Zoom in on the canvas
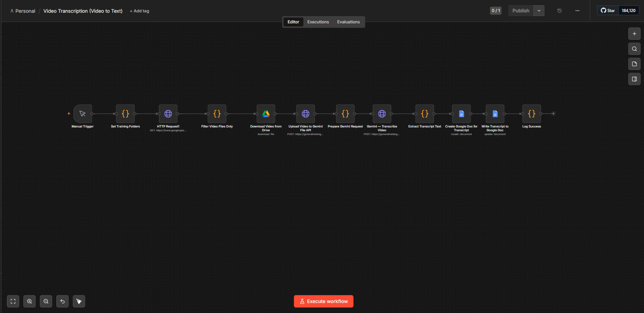The width and height of the screenshot is (644, 313). click(30, 301)
